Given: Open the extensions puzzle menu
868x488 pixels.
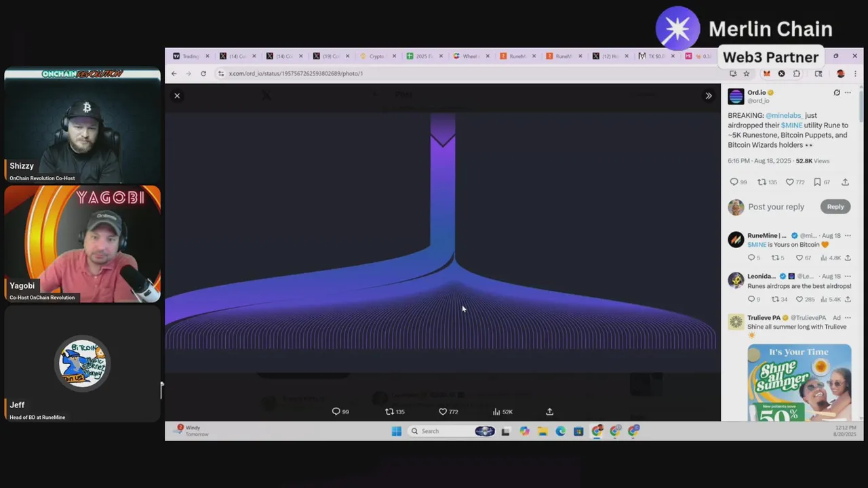Looking at the screenshot, I should coord(797,73).
